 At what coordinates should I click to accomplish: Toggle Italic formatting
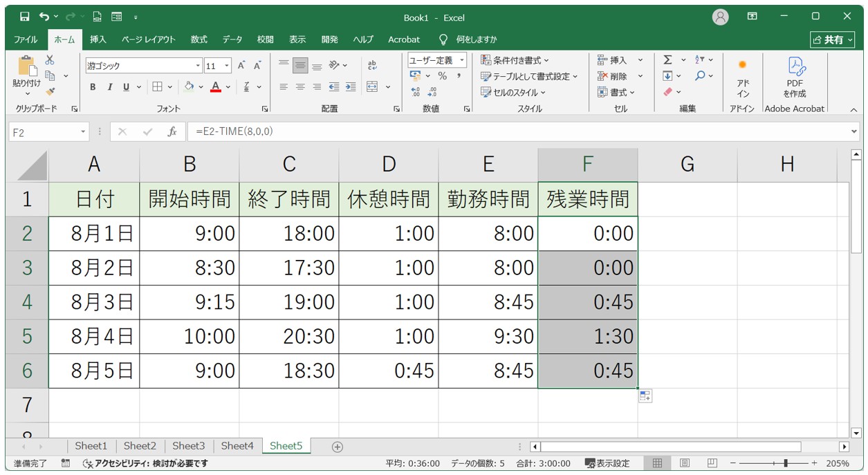[x=109, y=87]
